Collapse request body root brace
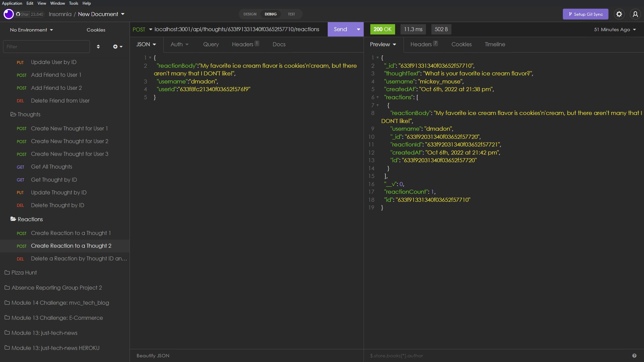The width and height of the screenshot is (644, 362). 150,58
